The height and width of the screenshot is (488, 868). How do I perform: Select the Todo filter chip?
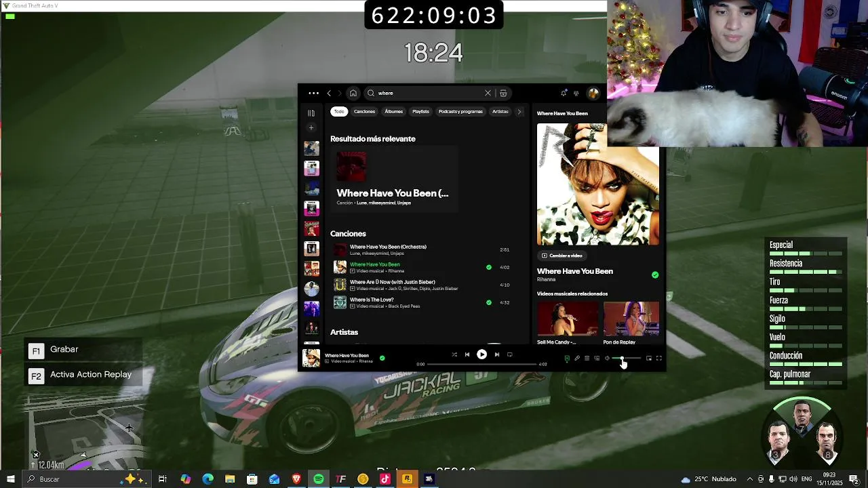pos(339,111)
